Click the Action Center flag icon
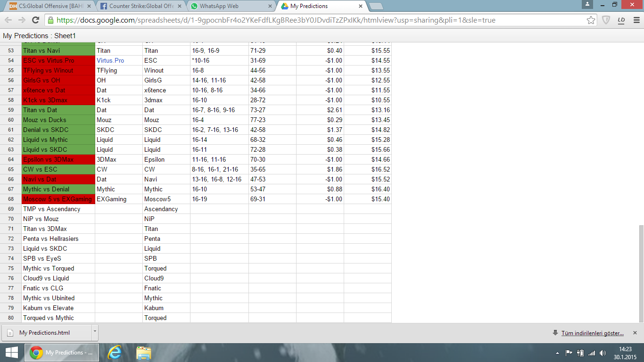 (569, 353)
